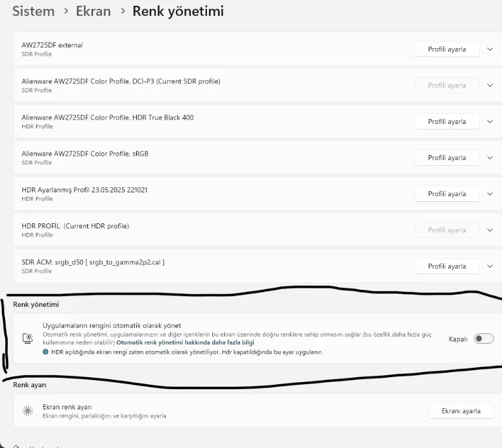
Task: Set HDR True Black 400 profile
Action: pyautogui.click(x=447, y=121)
